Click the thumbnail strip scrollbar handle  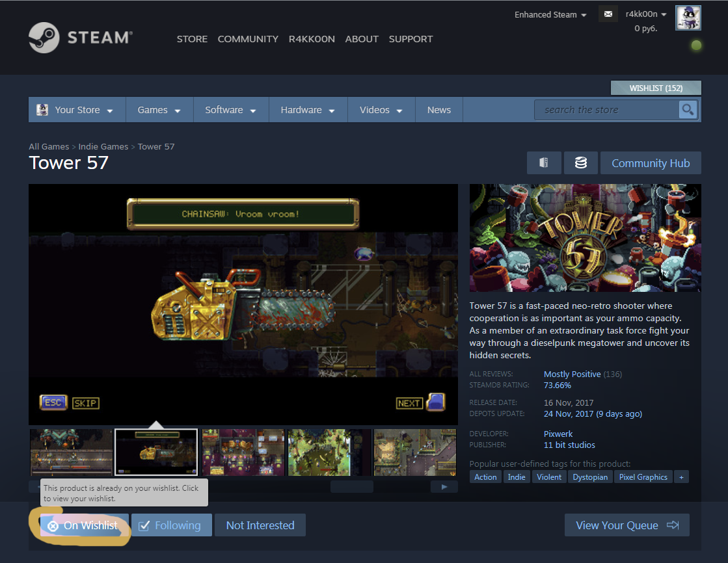(x=351, y=487)
